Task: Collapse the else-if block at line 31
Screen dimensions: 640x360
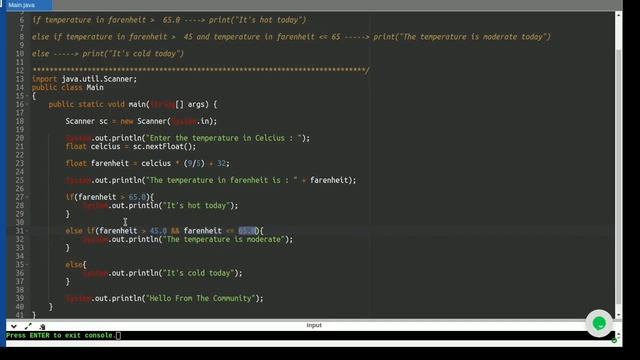Action: pyautogui.click(x=27, y=231)
